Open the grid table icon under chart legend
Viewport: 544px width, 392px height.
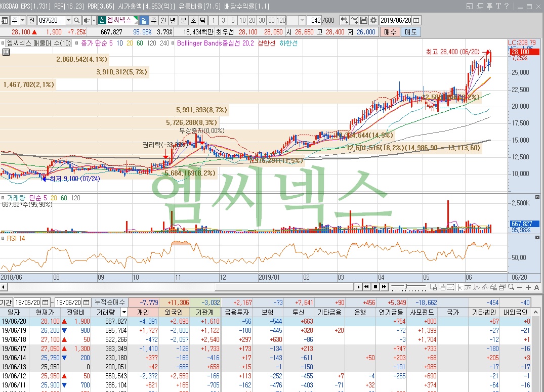tap(6, 52)
